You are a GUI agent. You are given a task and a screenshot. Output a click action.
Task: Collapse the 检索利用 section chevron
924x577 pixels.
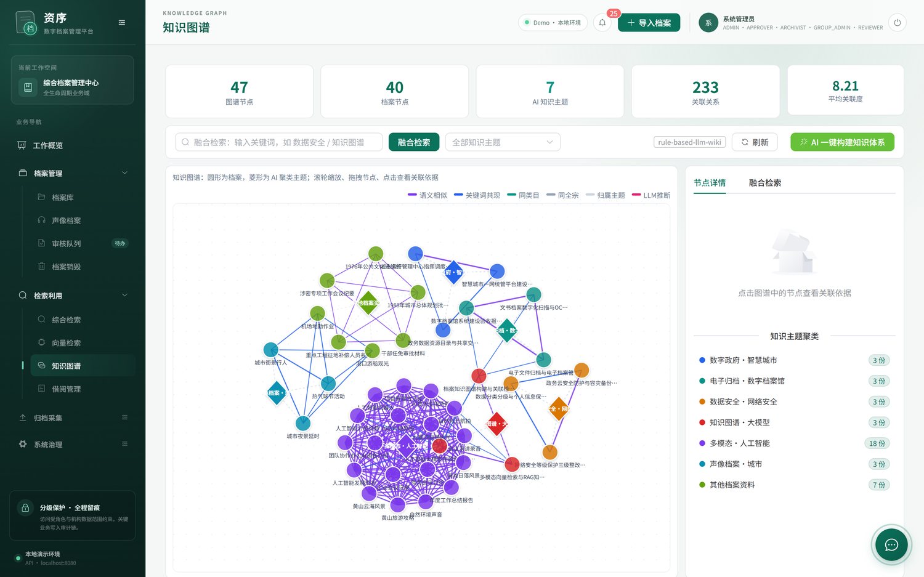pyautogui.click(x=124, y=296)
